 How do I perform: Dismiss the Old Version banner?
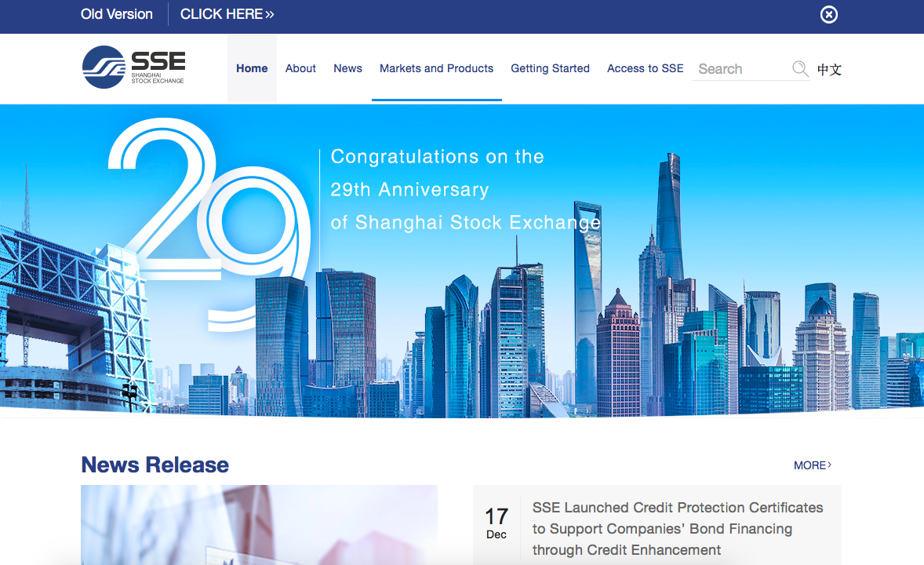tap(828, 15)
